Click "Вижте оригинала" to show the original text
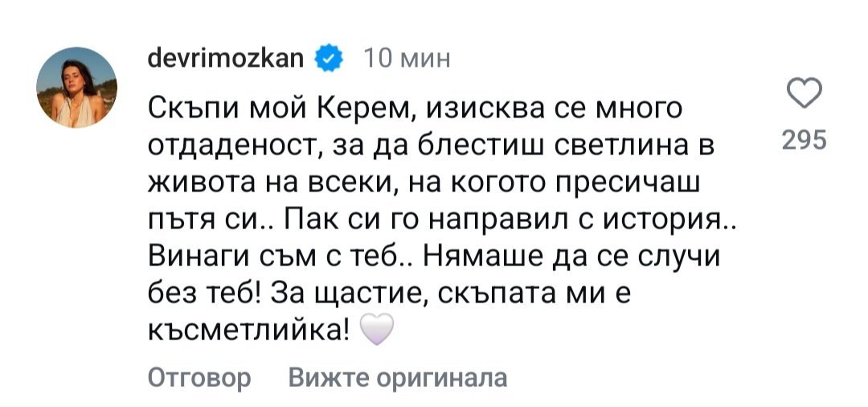Viewport: 868px width, 407px height. point(398,377)
